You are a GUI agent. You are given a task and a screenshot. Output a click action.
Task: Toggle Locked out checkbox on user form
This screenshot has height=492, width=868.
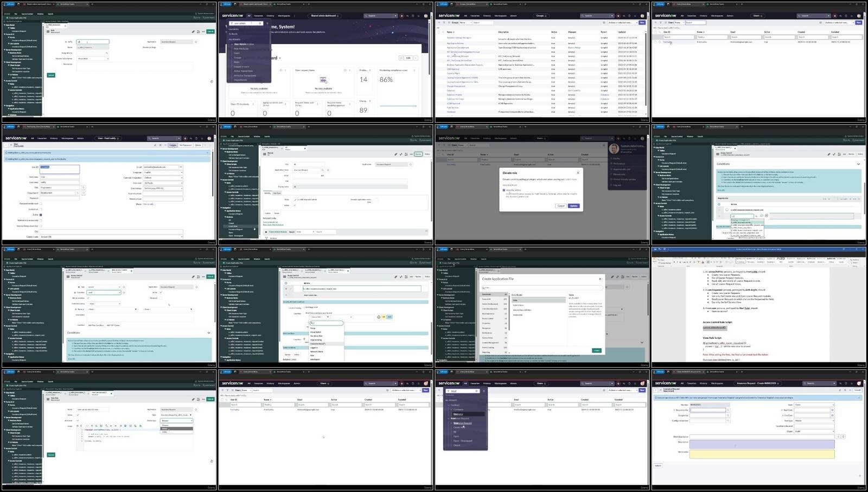click(41, 209)
